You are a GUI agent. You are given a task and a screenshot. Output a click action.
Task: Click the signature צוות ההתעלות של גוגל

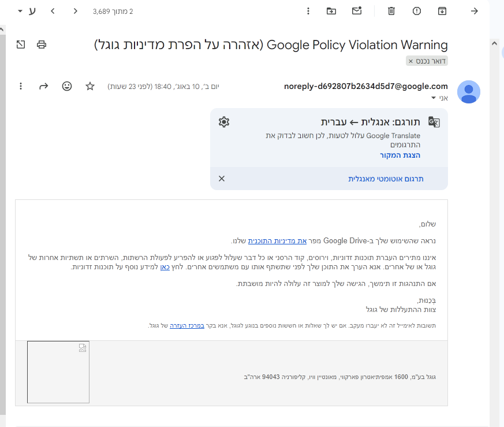point(401,310)
